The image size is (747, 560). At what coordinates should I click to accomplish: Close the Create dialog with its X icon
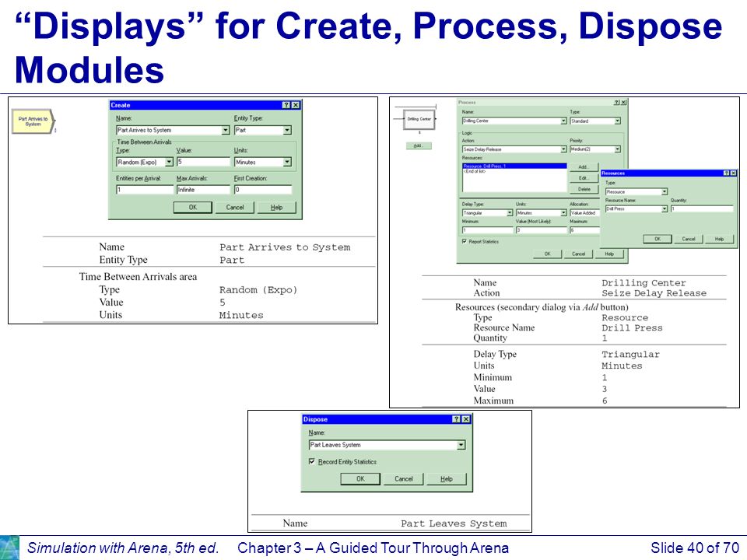(x=296, y=105)
